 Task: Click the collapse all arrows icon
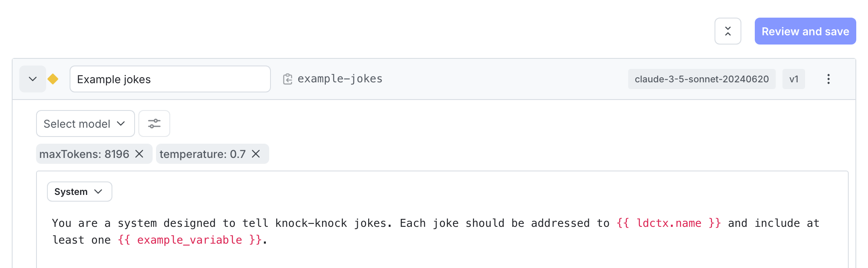click(728, 31)
